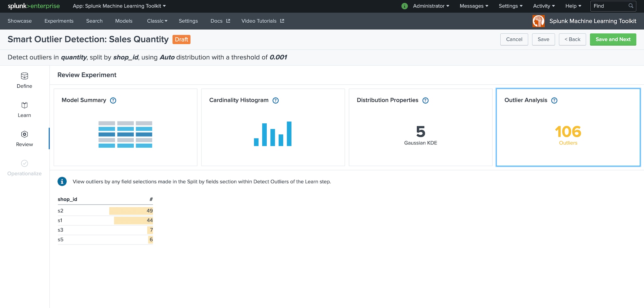Image resolution: width=644 pixels, height=308 pixels.
Task: Click the Gaussian KDE label
Action: [x=421, y=143]
